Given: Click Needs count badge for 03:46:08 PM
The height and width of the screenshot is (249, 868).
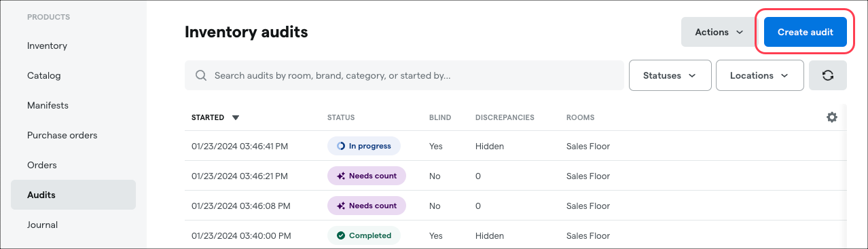Looking at the screenshot, I should pyautogui.click(x=367, y=206).
